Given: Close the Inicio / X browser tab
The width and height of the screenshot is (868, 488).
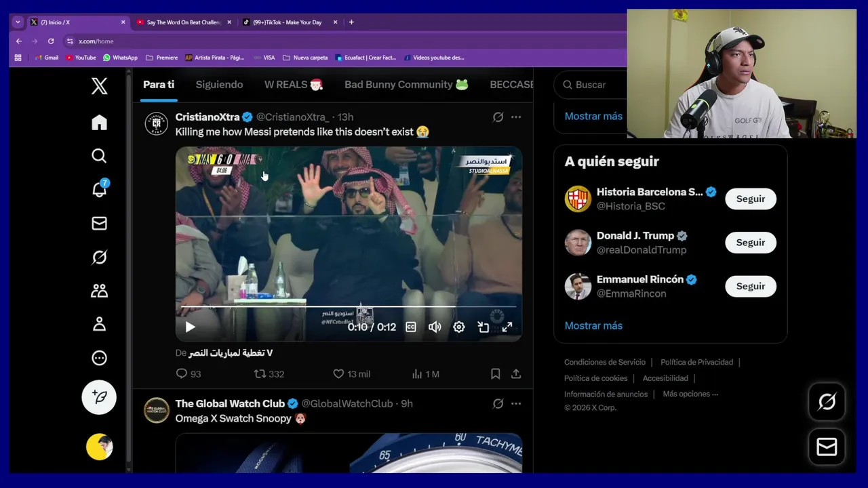Looking at the screenshot, I should tap(123, 22).
